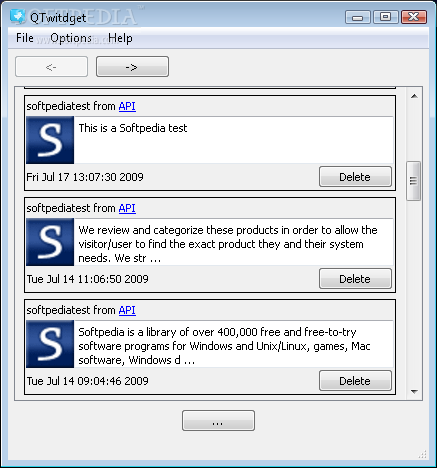Click avatar beside 'This is a Softpedia test'
The width and height of the screenshot is (437, 468).
(x=50, y=140)
